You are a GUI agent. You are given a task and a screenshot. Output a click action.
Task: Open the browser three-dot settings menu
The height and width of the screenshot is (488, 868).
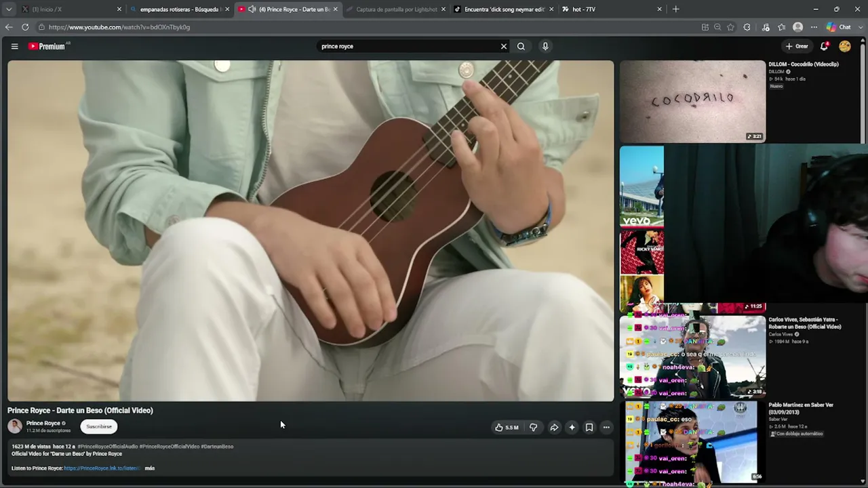point(814,27)
